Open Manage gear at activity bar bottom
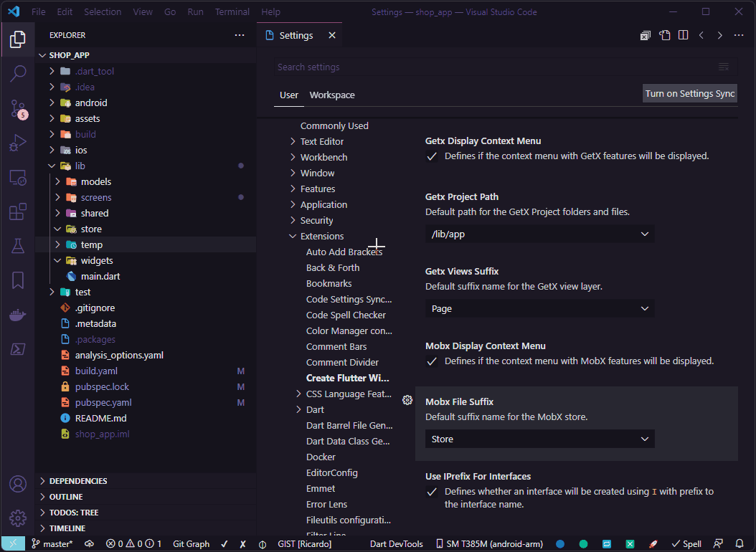The height and width of the screenshot is (552, 756). click(18, 518)
